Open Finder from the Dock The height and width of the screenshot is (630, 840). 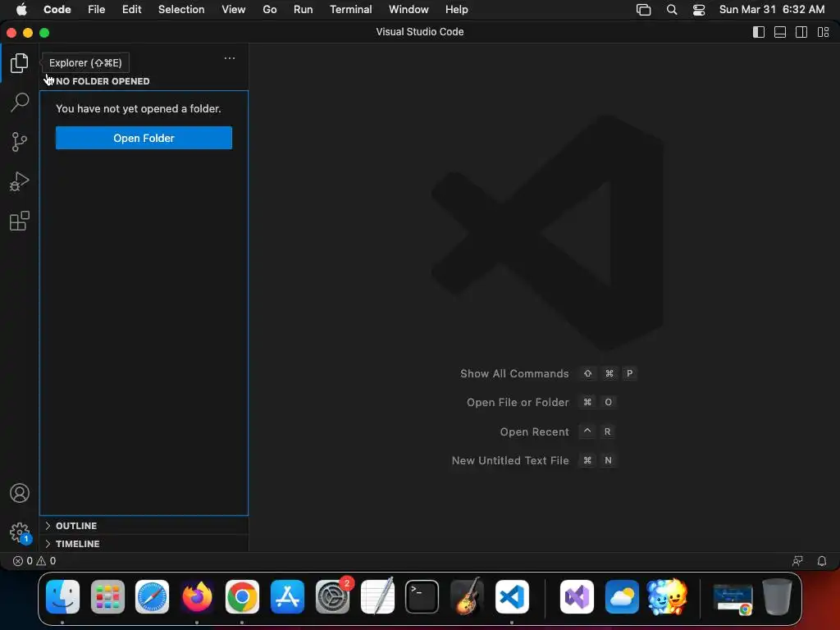point(62,597)
